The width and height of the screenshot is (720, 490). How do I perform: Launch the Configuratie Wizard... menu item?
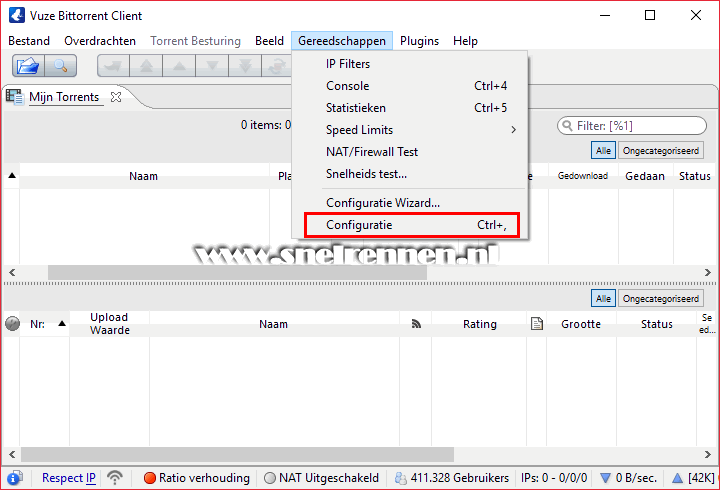coord(410,203)
